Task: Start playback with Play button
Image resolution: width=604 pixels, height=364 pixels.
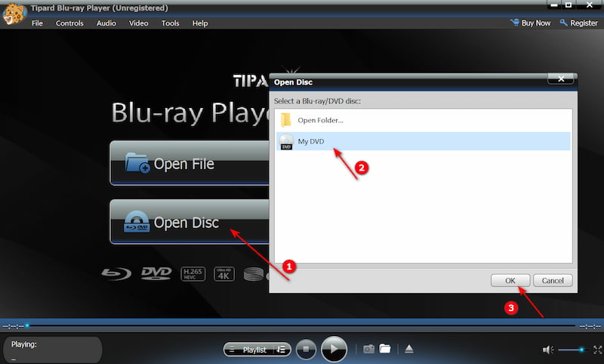Action: (334, 349)
